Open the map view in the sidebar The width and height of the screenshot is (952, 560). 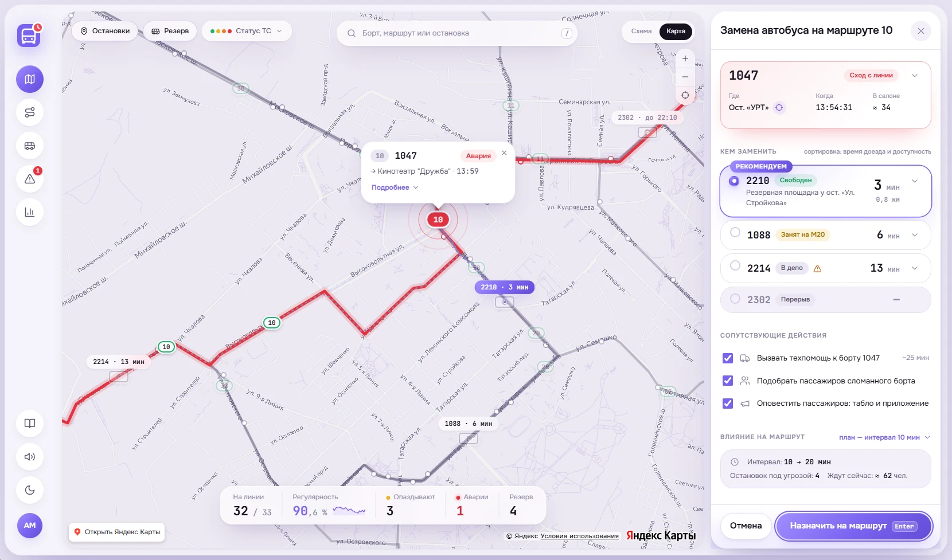point(30,79)
